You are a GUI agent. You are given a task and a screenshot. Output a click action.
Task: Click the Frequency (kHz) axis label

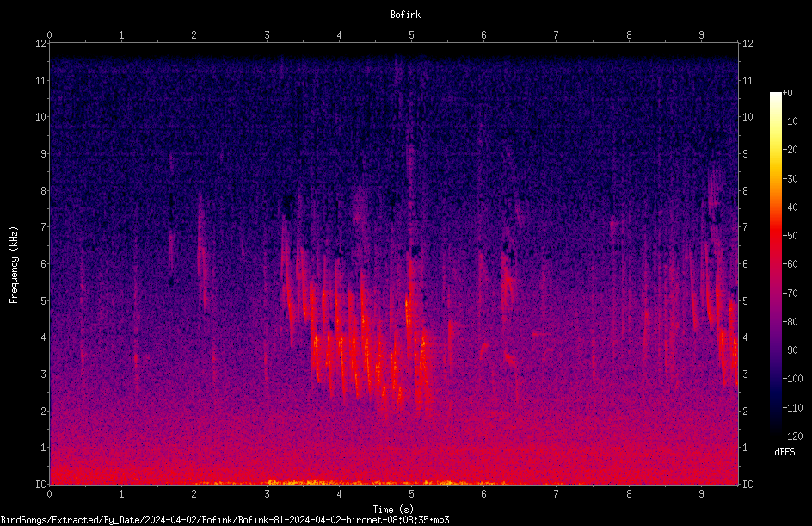pos(14,265)
